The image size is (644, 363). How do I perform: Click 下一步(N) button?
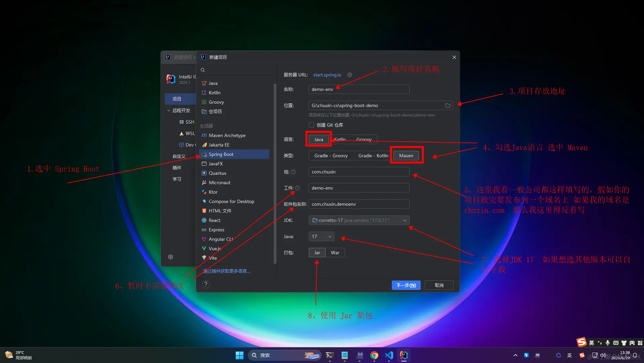[406, 285]
